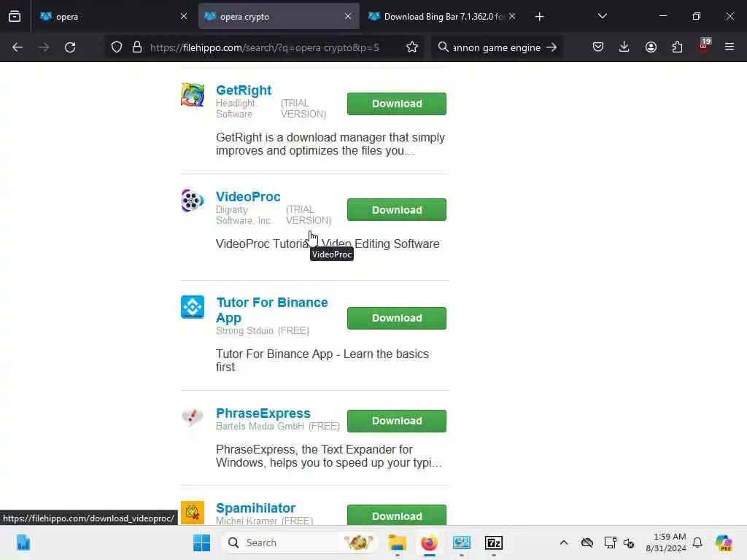Go forward with the forward arrow

tap(44, 47)
